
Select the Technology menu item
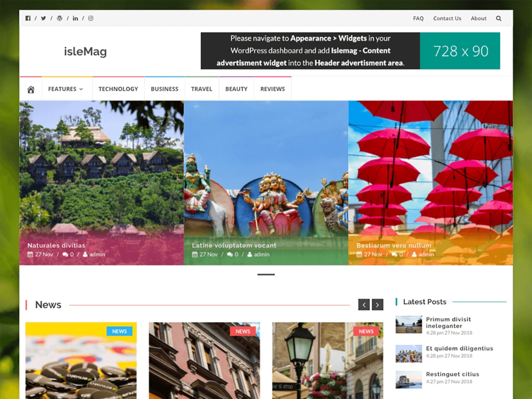[118, 89]
